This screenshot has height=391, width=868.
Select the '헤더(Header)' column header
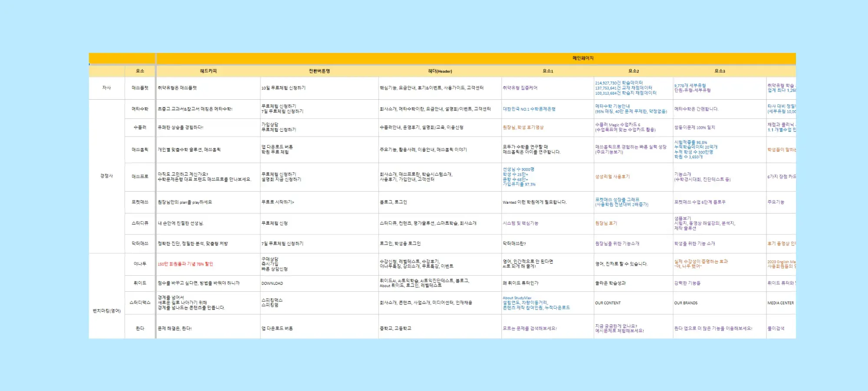tap(440, 71)
